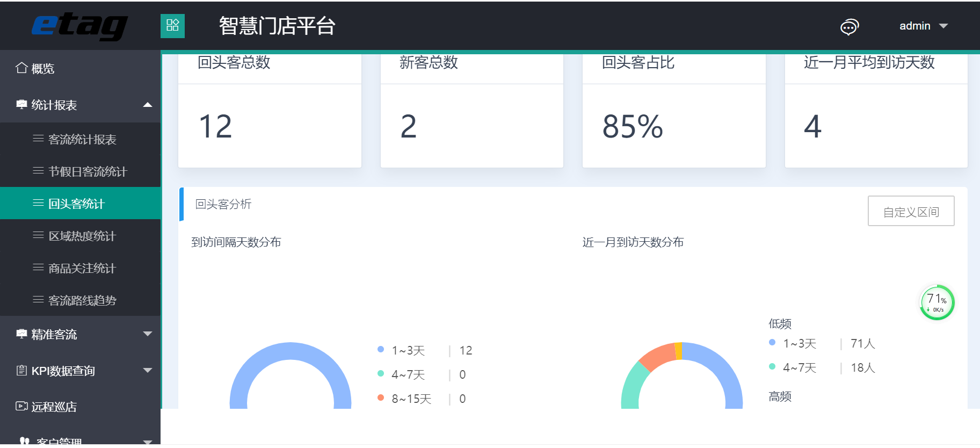Toggle 4~7天 legend showing 18人
The image size is (980, 448).
pos(822,367)
